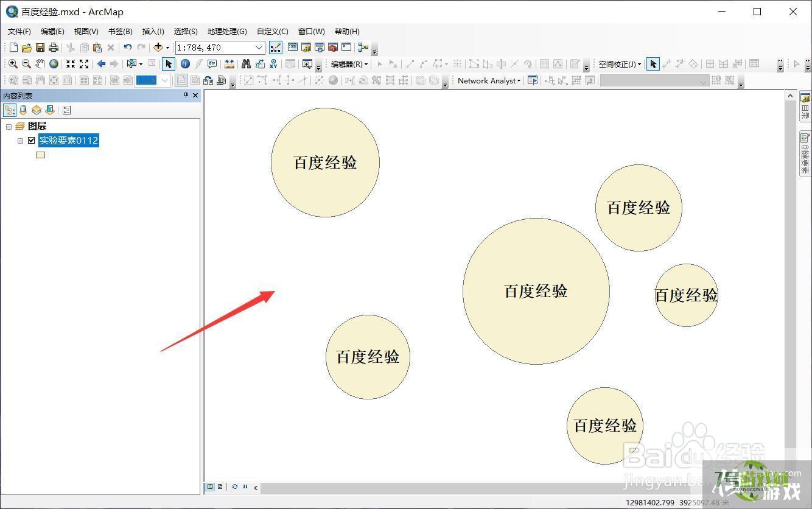The image size is (812, 509).
Task: Open the Python window icon
Action: click(x=346, y=47)
